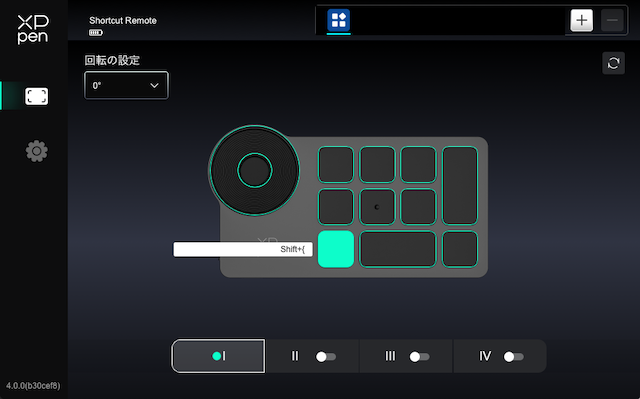Enable the group II toggle switch
The image size is (640, 399).
pos(326,357)
